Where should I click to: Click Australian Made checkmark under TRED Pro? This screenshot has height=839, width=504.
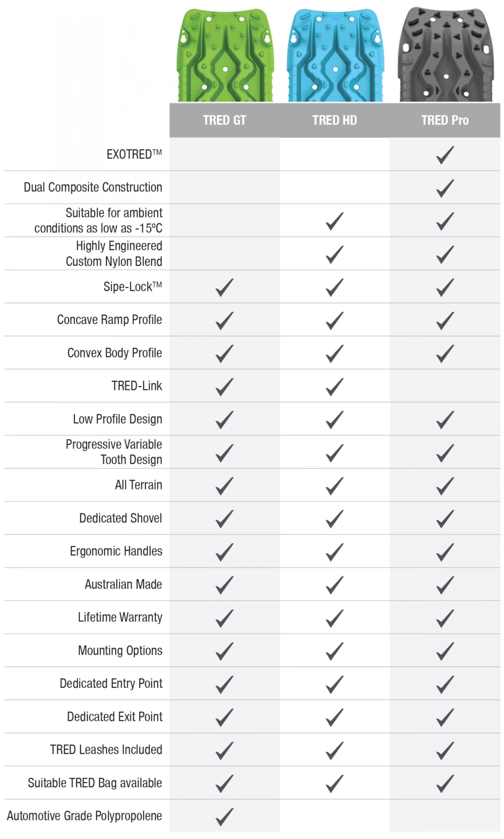[445, 585]
